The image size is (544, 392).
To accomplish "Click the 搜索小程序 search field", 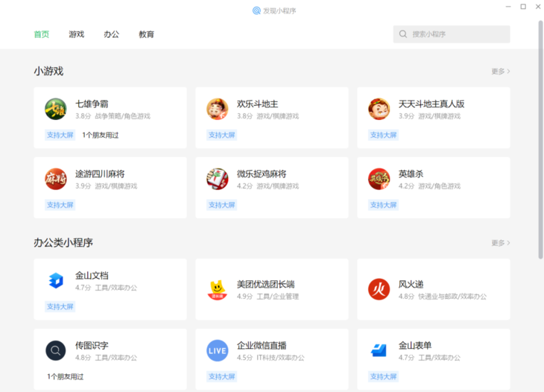I will [452, 34].
